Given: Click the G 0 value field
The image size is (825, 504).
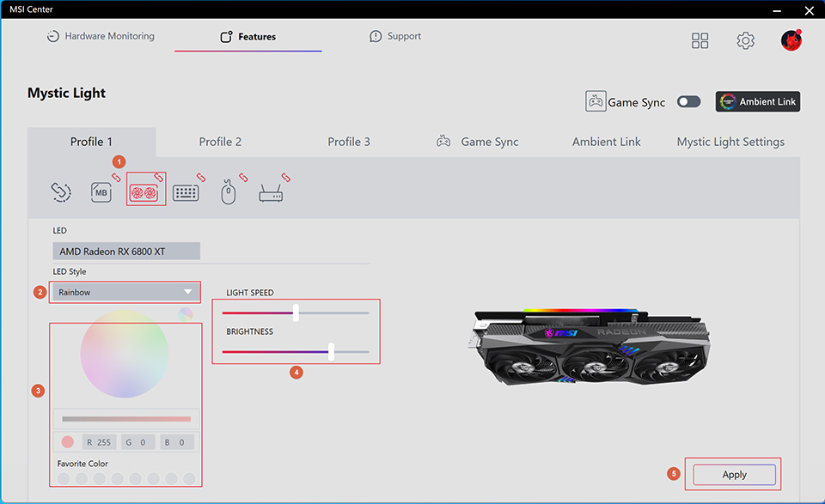Looking at the screenshot, I should (137, 442).
